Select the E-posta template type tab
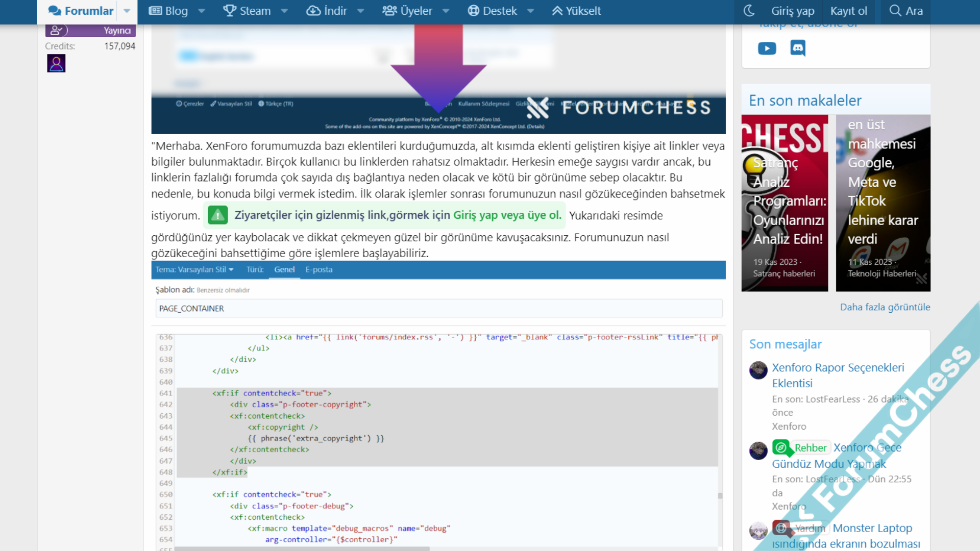 319,269
